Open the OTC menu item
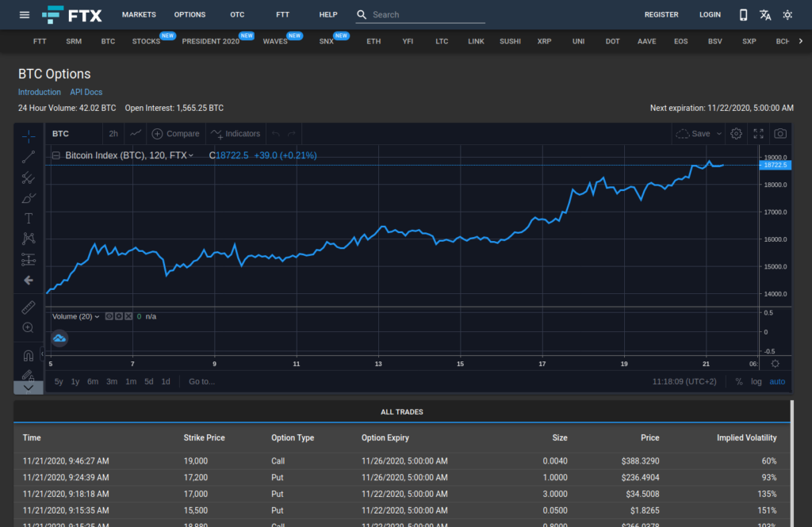This screenshot has height=527, width=812. click(x=237, y=14)
